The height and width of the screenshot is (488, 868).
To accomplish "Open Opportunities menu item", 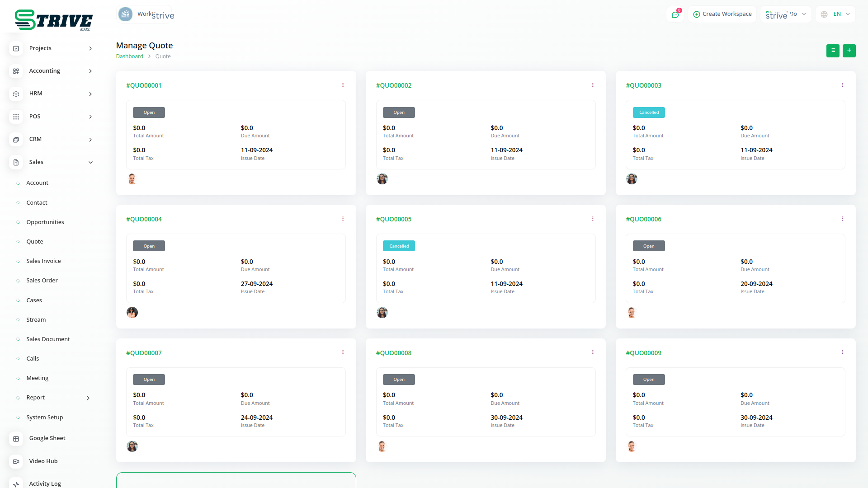I will point(45,222).
